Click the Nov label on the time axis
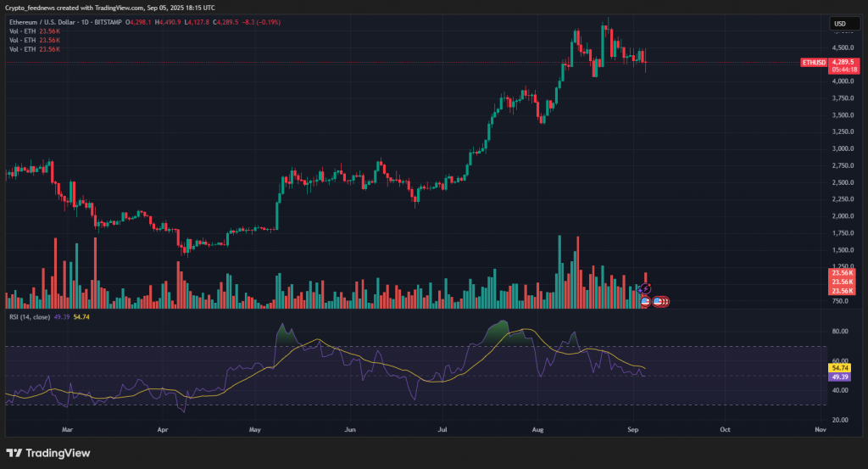 pos(820,430)
